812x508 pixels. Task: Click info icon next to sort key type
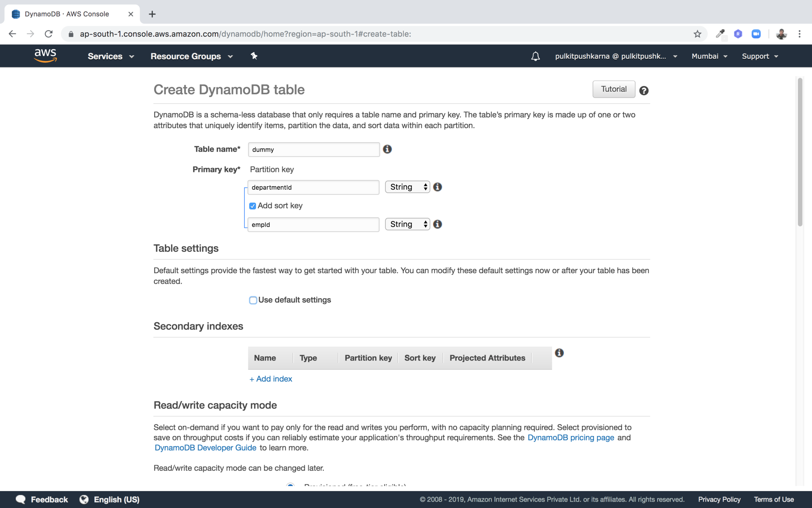pos(437,224)
